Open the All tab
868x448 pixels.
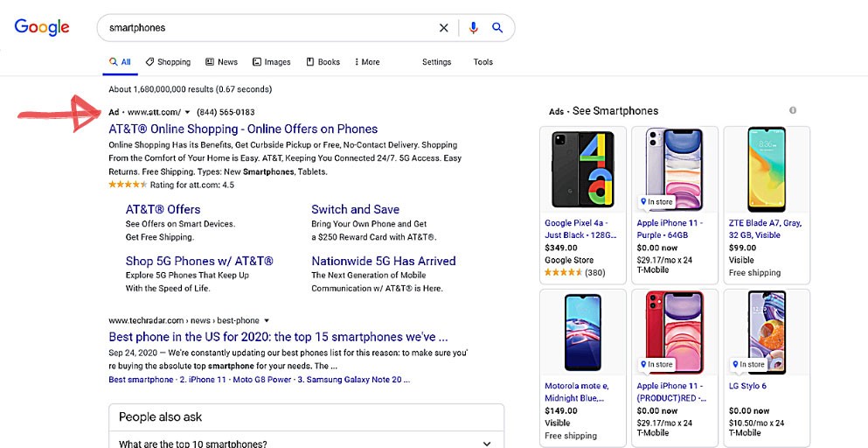pos(120,62)
